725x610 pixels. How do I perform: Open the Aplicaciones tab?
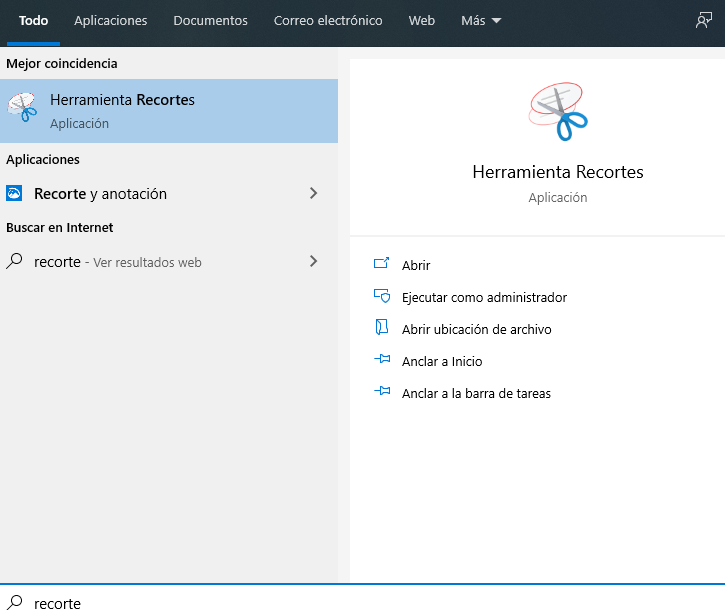click(111, 21)
